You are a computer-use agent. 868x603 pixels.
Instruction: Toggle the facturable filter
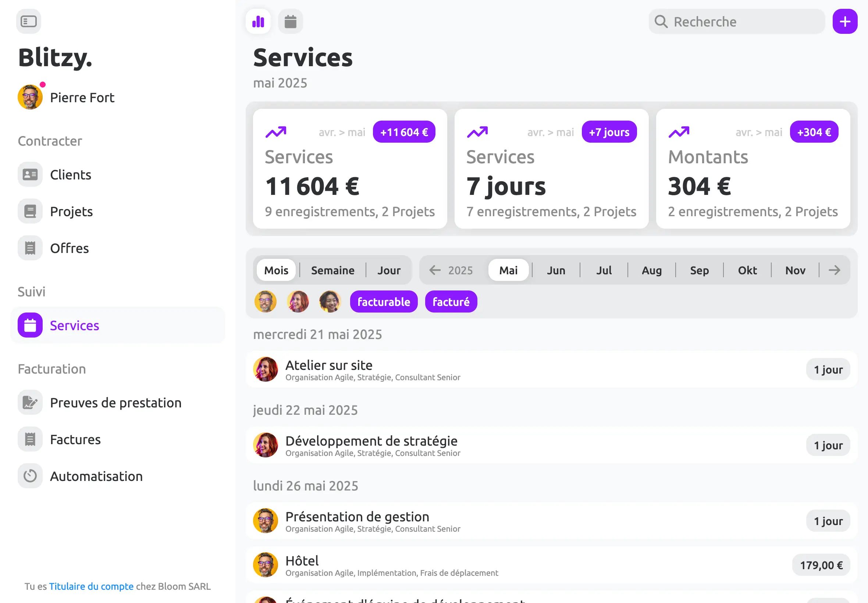[384, 301]
